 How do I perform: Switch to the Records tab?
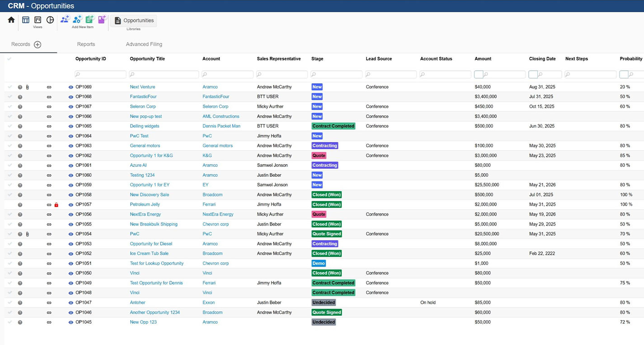click(21, 44)
